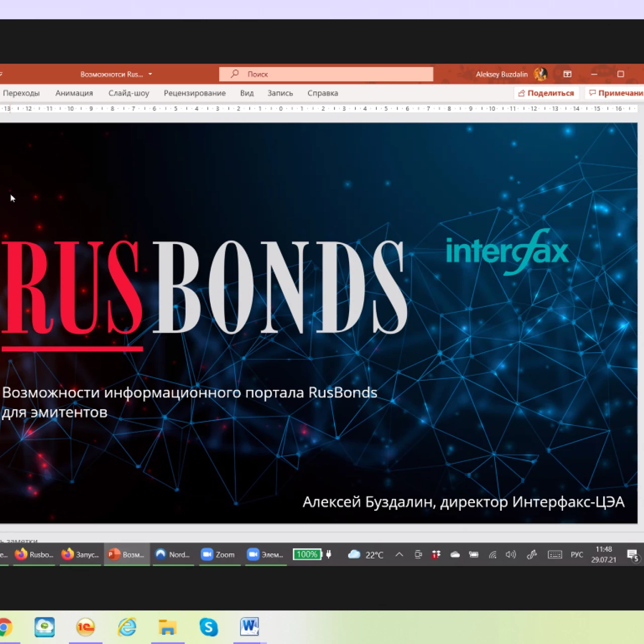644x644 pixels.
Task: Open the notification center icon
Action: tap(633, 555)
